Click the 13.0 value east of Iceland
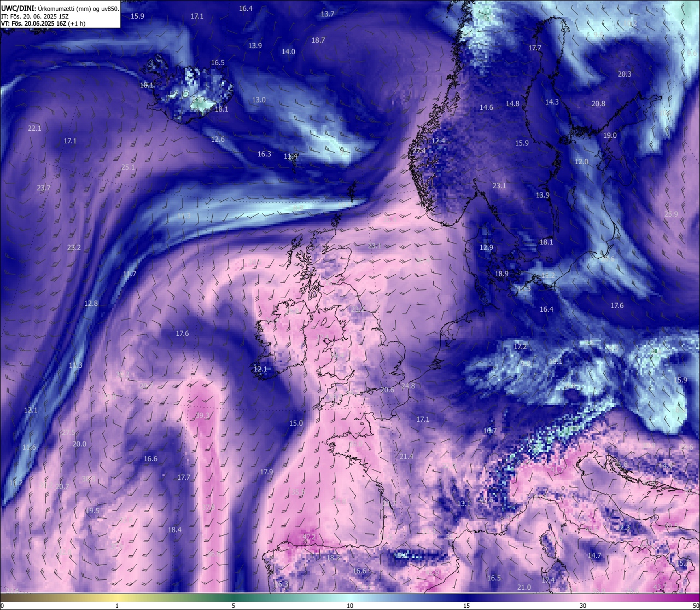Viewport: 700px width, 610px height. tap(259, 100)
